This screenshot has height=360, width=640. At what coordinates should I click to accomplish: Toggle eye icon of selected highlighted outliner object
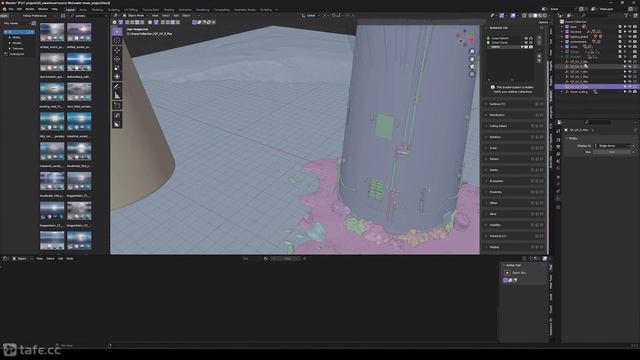click(x=630, y=87)
